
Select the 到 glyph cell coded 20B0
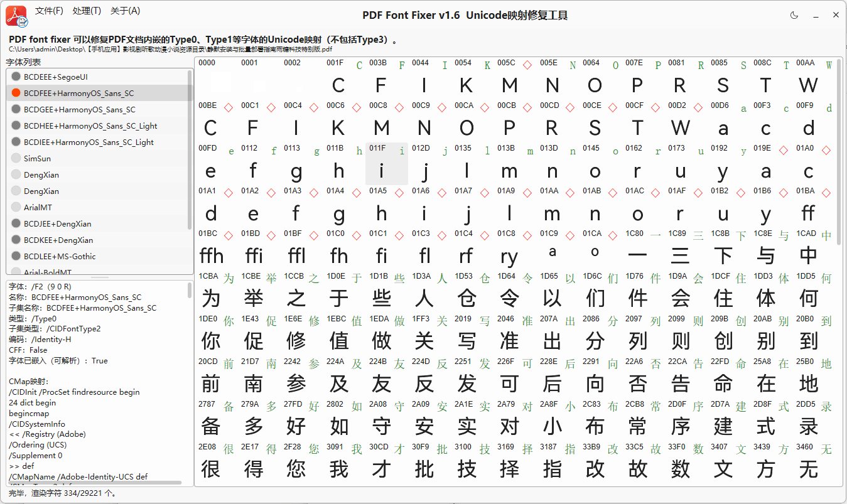click(814, 334)
